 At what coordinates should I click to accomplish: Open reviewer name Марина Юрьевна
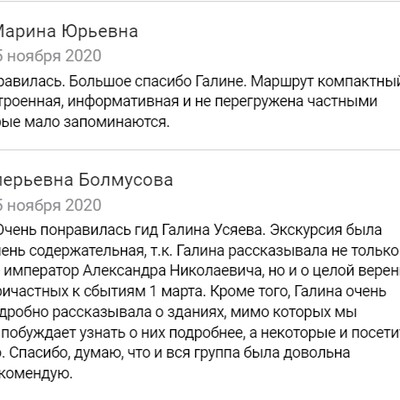(x=69, y=32)
